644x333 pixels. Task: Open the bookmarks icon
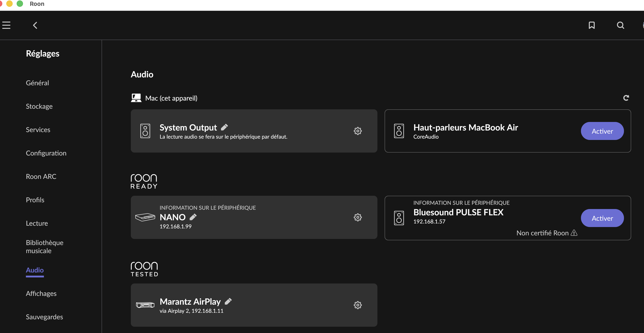click(x=592, y=25)
